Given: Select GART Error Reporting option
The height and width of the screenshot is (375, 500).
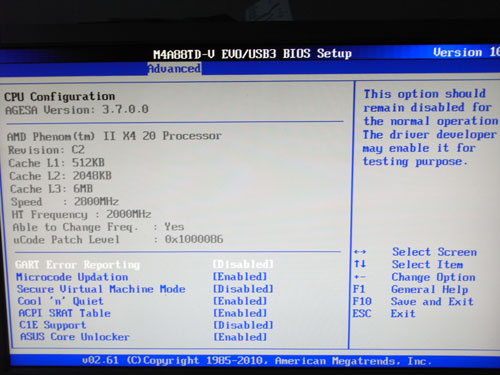Looking at the screenshot, I should (77, 265).
